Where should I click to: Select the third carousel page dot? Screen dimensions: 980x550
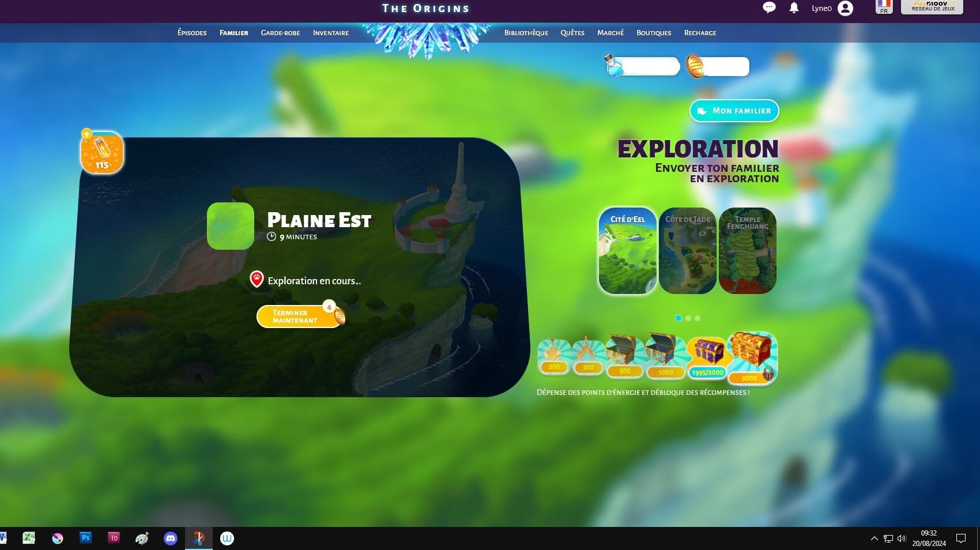698,318
